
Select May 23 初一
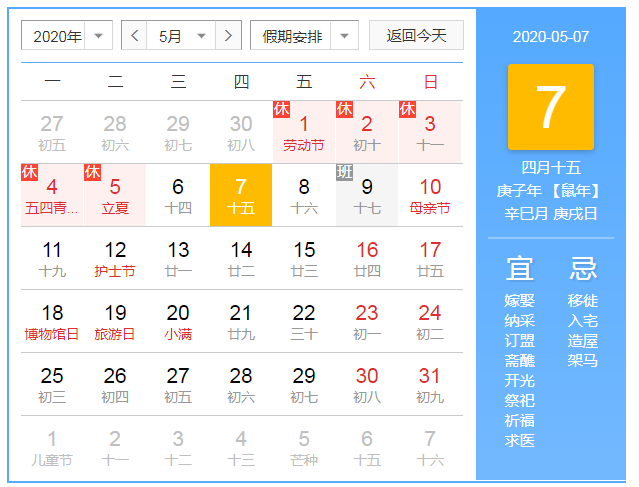pyautogui.click(x=367, y=321)
